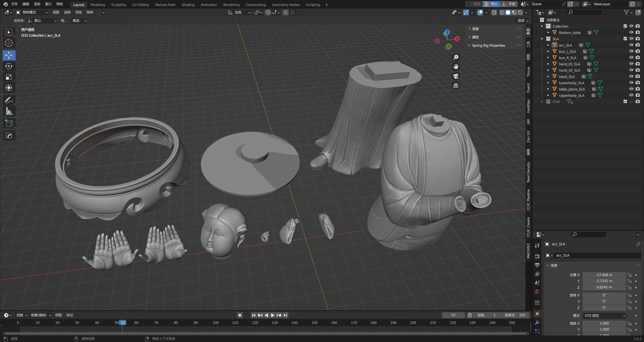The width and height of the screenshot is (644, 342).
Task: Click the Location X value field
Action: pyautogui.click(x=604, y=275)
